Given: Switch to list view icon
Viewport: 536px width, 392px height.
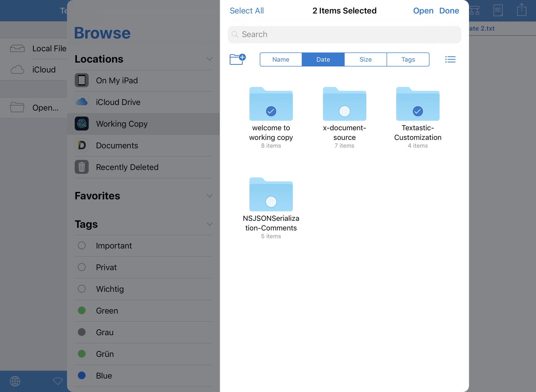Looking at the screenshot, I should click(450, 59).
